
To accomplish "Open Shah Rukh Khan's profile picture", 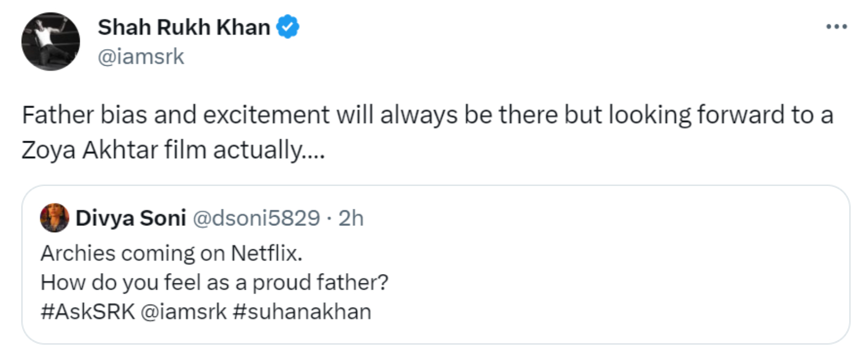I will [51, 41].
